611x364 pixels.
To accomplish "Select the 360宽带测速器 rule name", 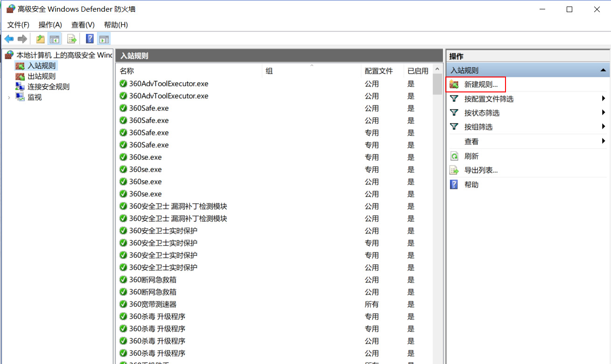I will (x=153, y=304).
